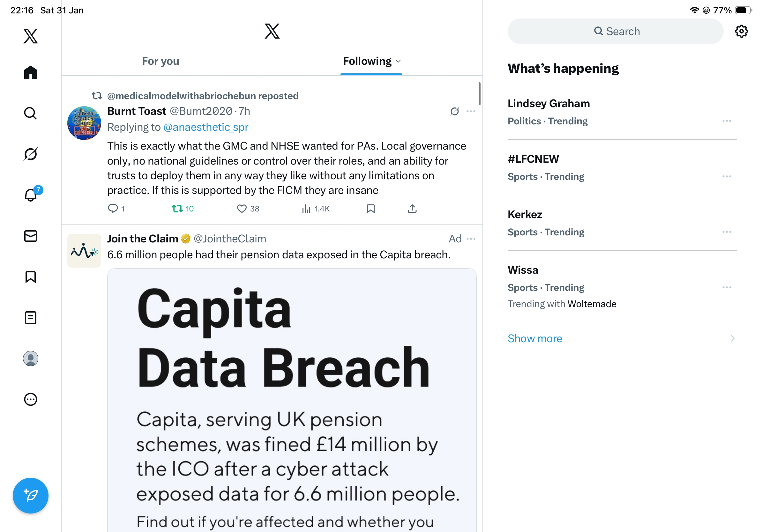Open trends settings gear icon
762x532 pixels.
coord(741,32)
